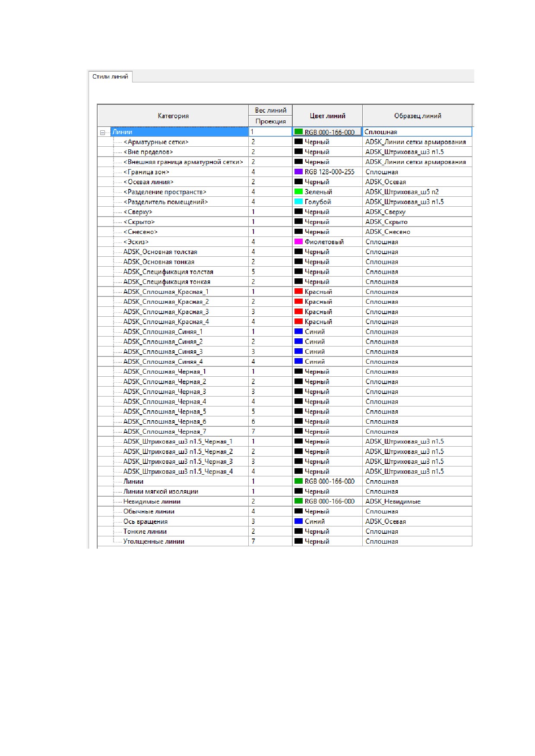Click the blue swatch of the Ось вращения row
Viewport: 535px width, 756px height.
click(x=298, y=521)
